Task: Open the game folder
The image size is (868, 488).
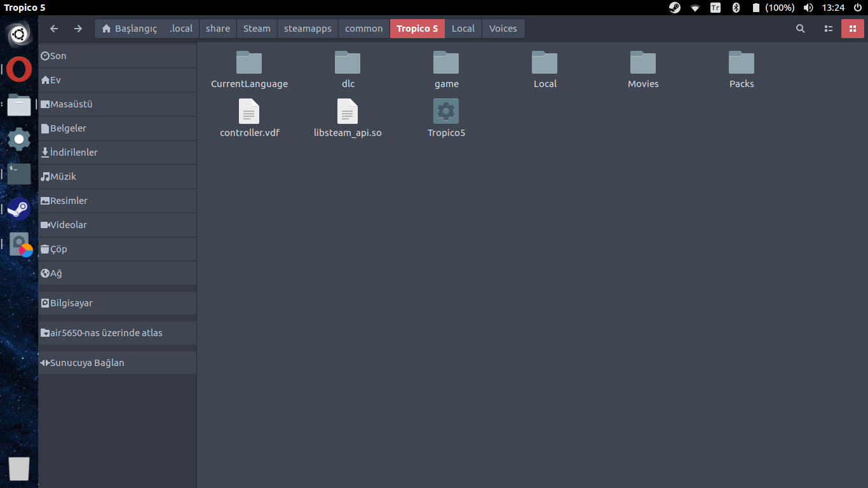Action: coord(446,63)
